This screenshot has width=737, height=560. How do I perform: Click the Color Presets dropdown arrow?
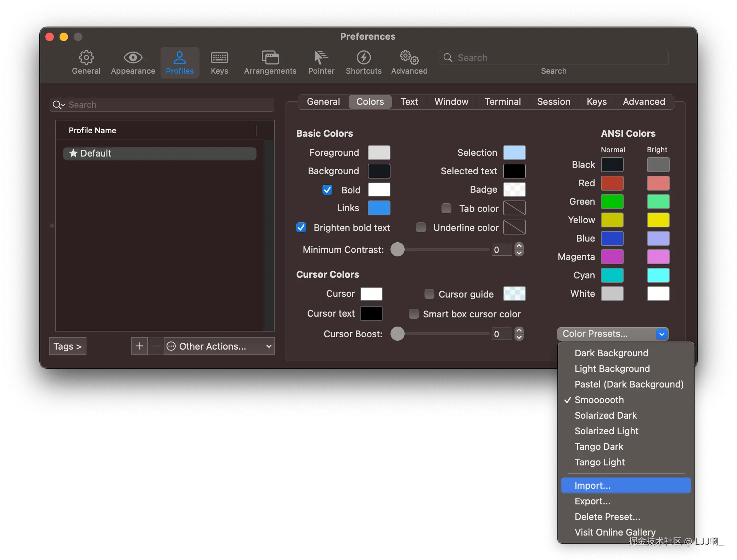(661, 334)
